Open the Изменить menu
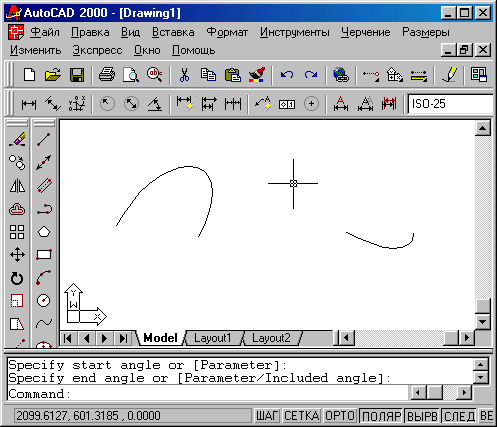This screenshot has width=497, height=427. tap(35, 50)
